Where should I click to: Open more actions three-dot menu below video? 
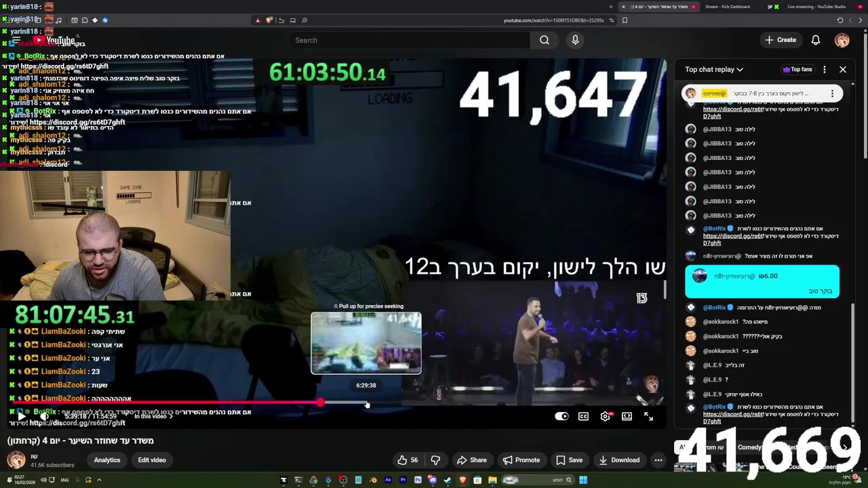pyautogui.click(x=658, y=460)
